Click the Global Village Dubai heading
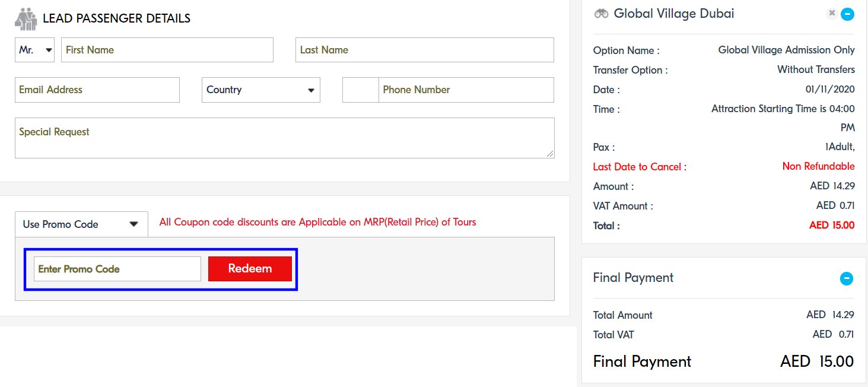 coord(673,14)
